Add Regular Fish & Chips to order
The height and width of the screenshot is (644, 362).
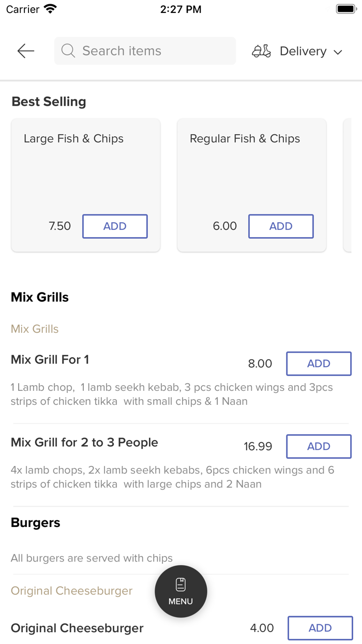(x=281, y=226)
